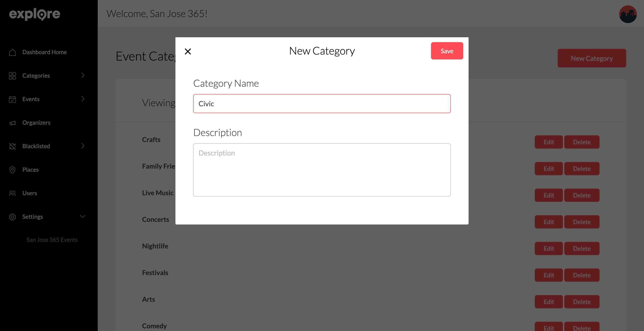Click the Categories grid icon
Screen dimensions: 644x331
(12, 76)
